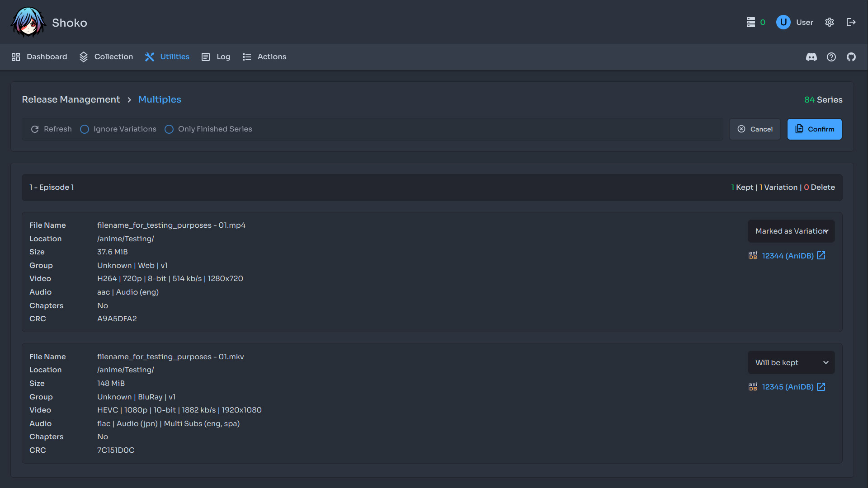This screenshot has height=488, width=868.
Task: Click the Refresh icon in the toolbar
Action: tap(35, 129)
